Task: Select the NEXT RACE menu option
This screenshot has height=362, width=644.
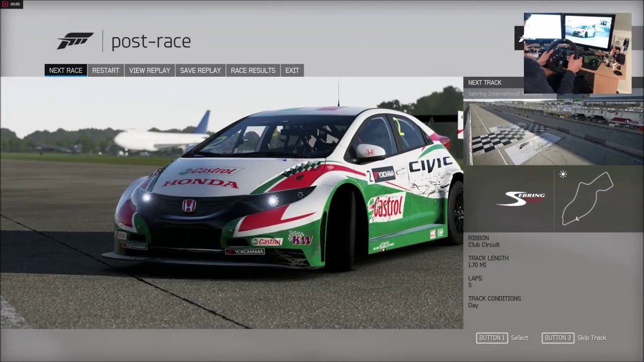Action: coord(65,70)
